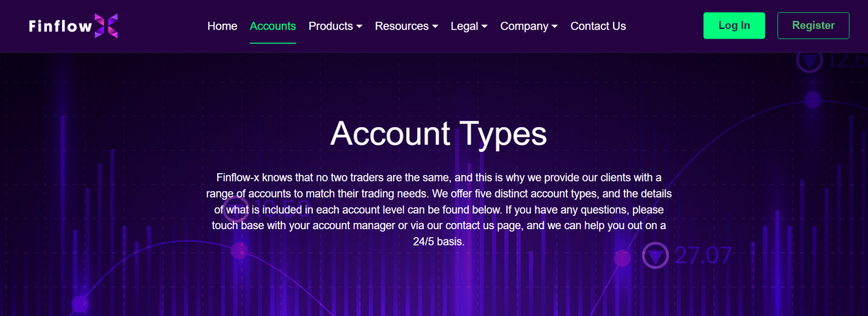Image resolution: width=868 pixels, height=316 pixels.
Task: Click the caret arrow beside Legal
Action: (485, 27)
